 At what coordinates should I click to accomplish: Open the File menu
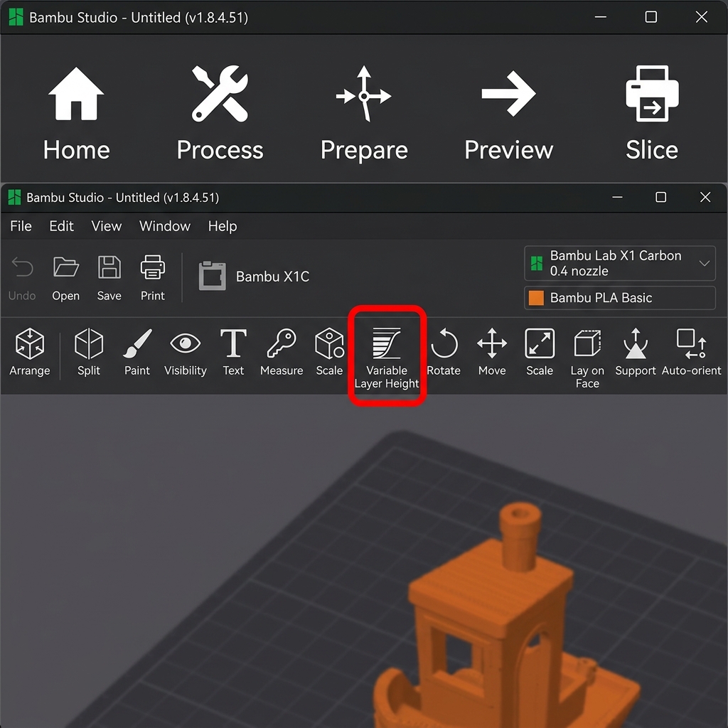tap(21, 226)
